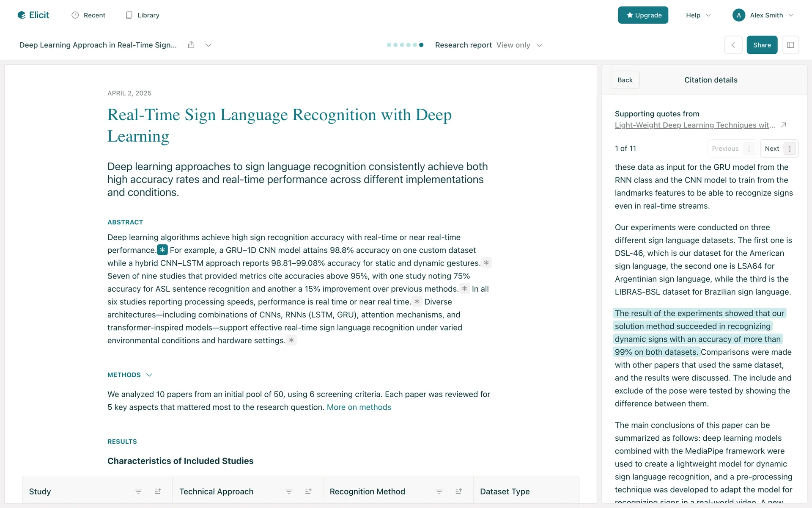Open external link arrow beside paper title
The width and height of the screenshot is (812, 508).
pyautogui.click(x=784, y=125)
